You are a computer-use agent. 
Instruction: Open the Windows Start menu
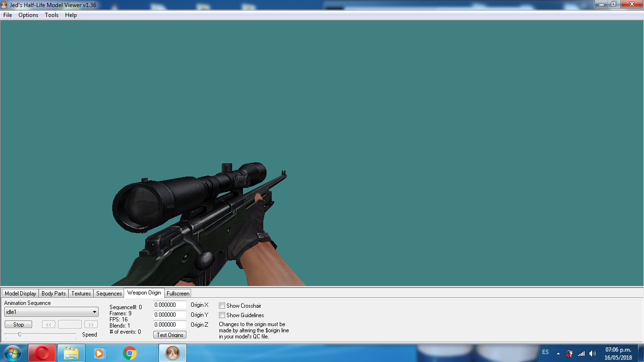pyautogui.click(x=12, y=353)
